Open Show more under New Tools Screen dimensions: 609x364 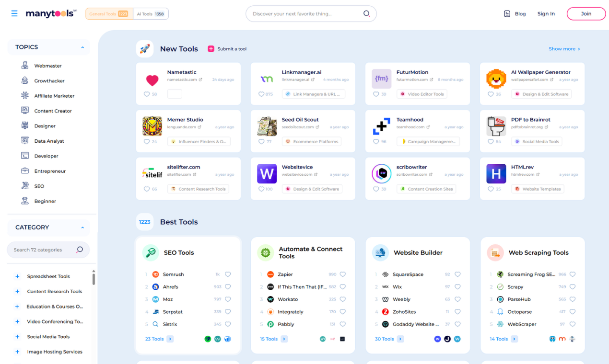[564, 49]
